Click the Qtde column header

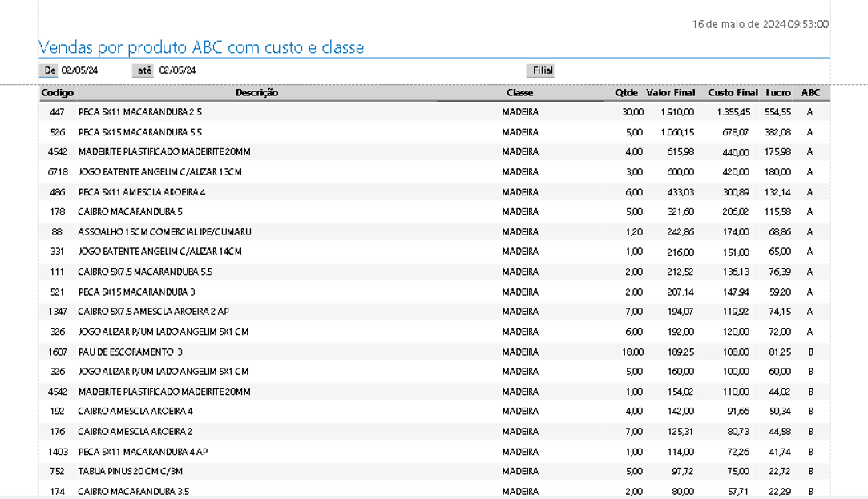[626, 93]
